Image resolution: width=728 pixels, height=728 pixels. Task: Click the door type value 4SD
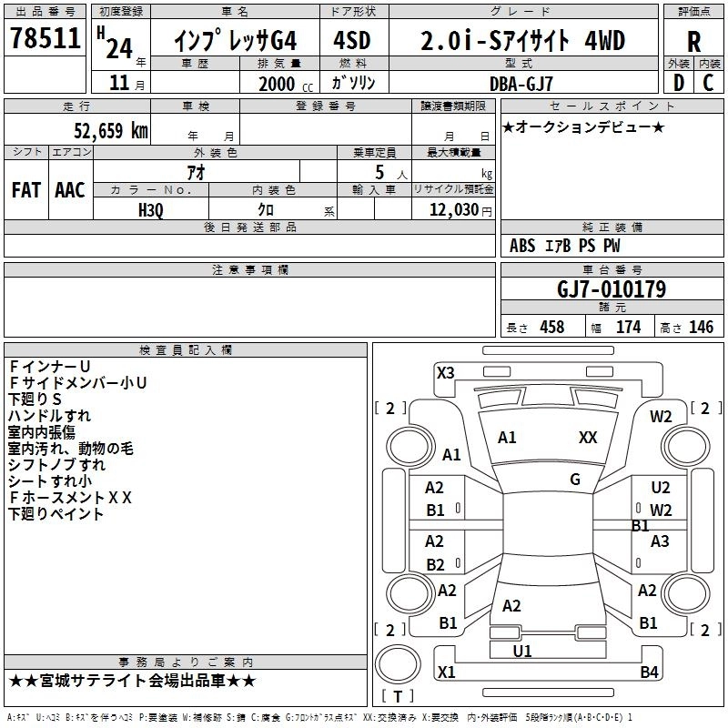click(x=352, y=40)
